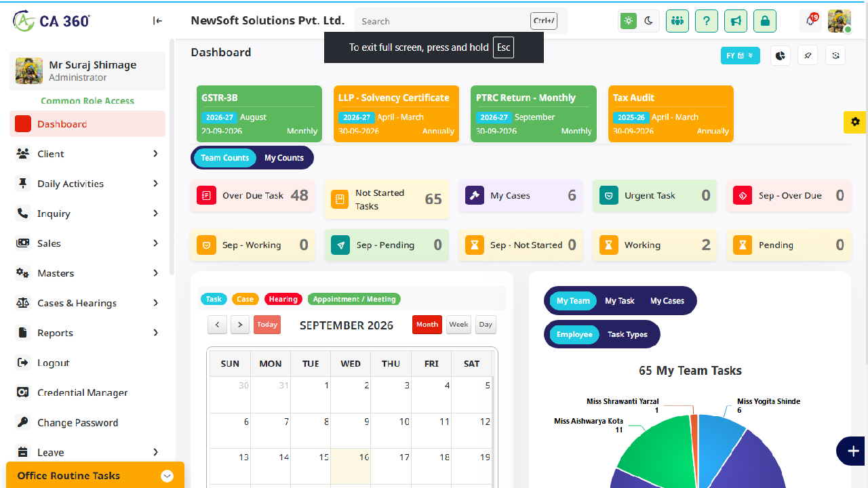868x488 pixels.
Task: Click the Reports document icon
Action: [23, 333]
